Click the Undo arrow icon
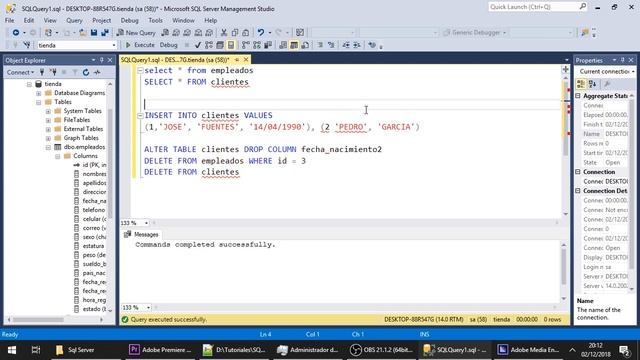 (260, 33)
